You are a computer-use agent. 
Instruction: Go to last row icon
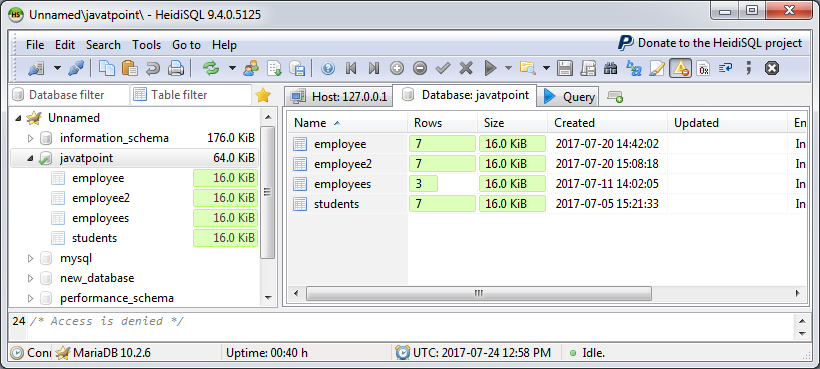click(374, 68)
